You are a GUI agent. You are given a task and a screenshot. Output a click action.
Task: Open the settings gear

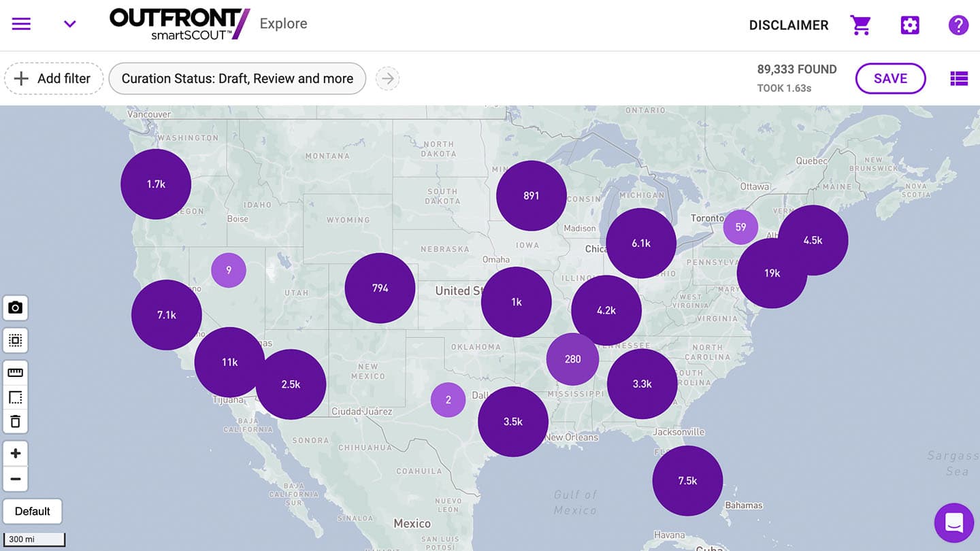coord(909,25)
